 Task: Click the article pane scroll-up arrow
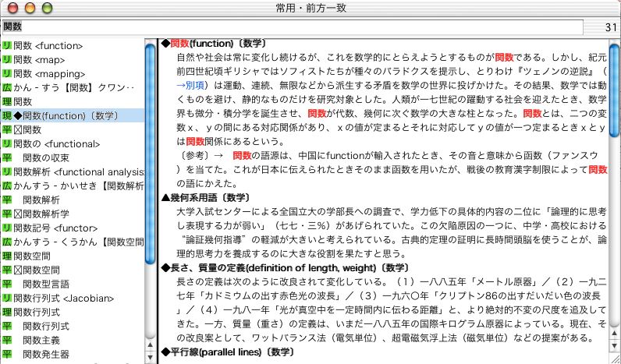point(614,334)
